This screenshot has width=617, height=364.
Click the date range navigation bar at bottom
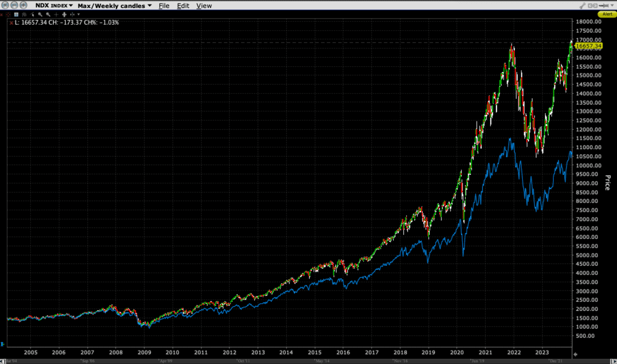308,361
